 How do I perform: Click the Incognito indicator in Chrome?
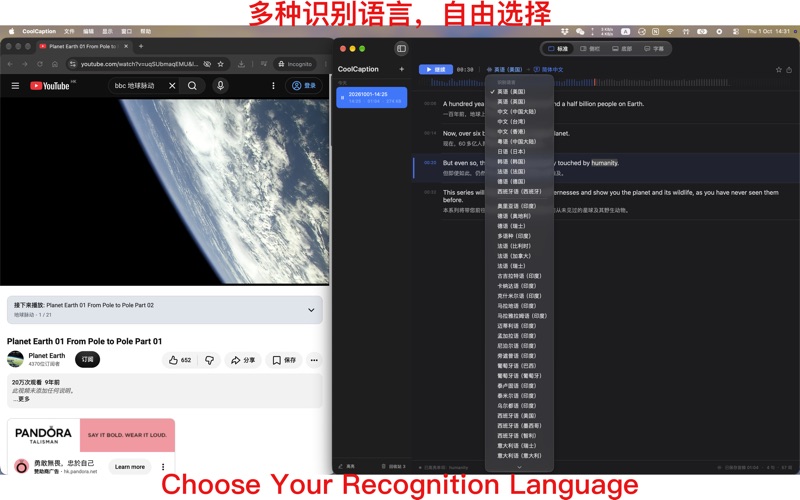coord(295,64)
